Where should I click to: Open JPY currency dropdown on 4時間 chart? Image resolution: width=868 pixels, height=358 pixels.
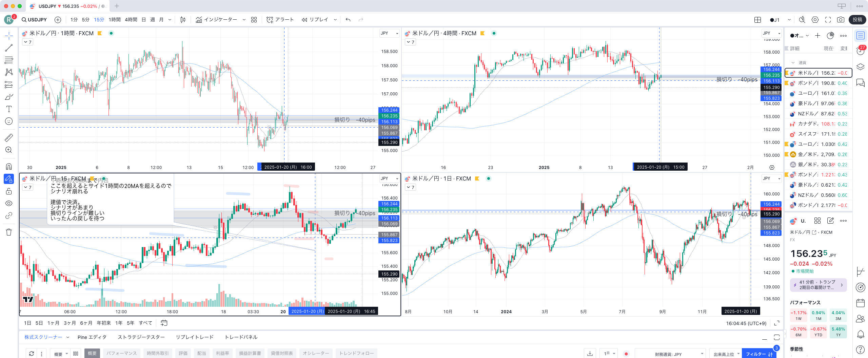[771, 33]
